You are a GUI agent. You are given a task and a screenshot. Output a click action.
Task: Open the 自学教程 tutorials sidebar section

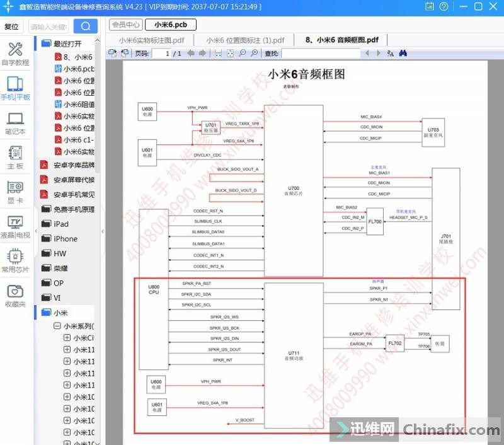(15, 53)
